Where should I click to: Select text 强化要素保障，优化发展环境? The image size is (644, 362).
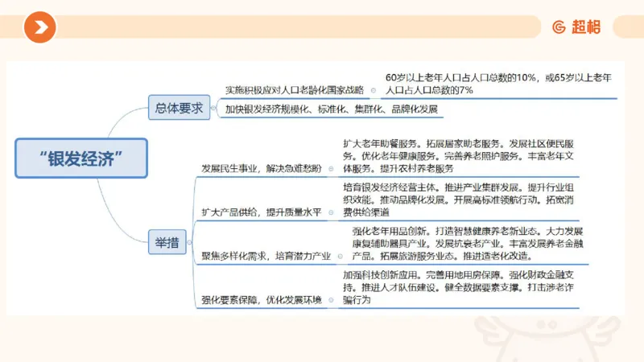(261, 300)
